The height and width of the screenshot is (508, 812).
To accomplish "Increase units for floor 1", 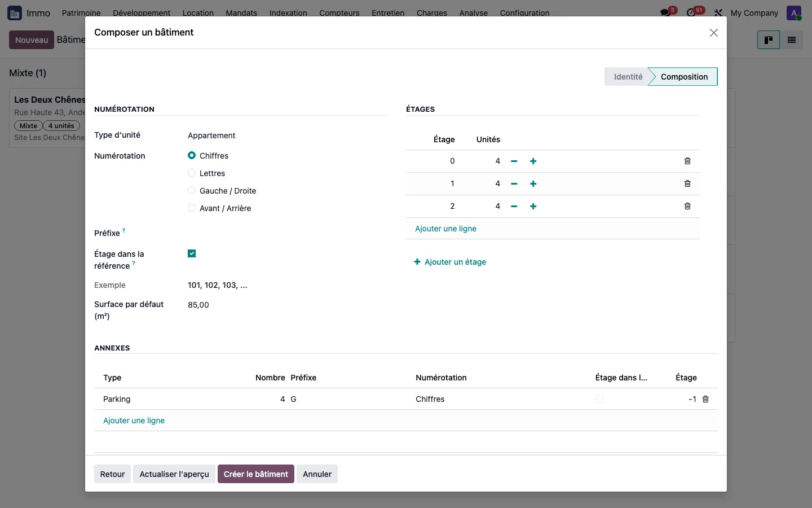I will [x=533, y=184].
